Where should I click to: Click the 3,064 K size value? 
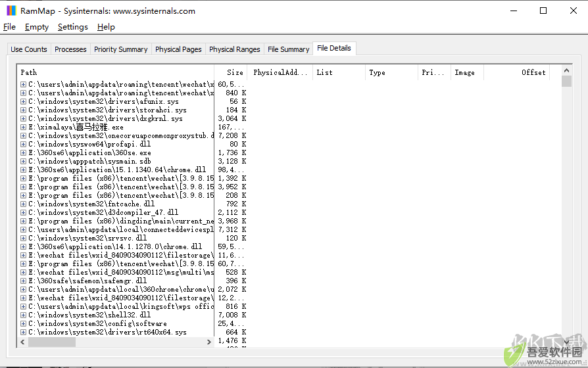click(232, 118)
